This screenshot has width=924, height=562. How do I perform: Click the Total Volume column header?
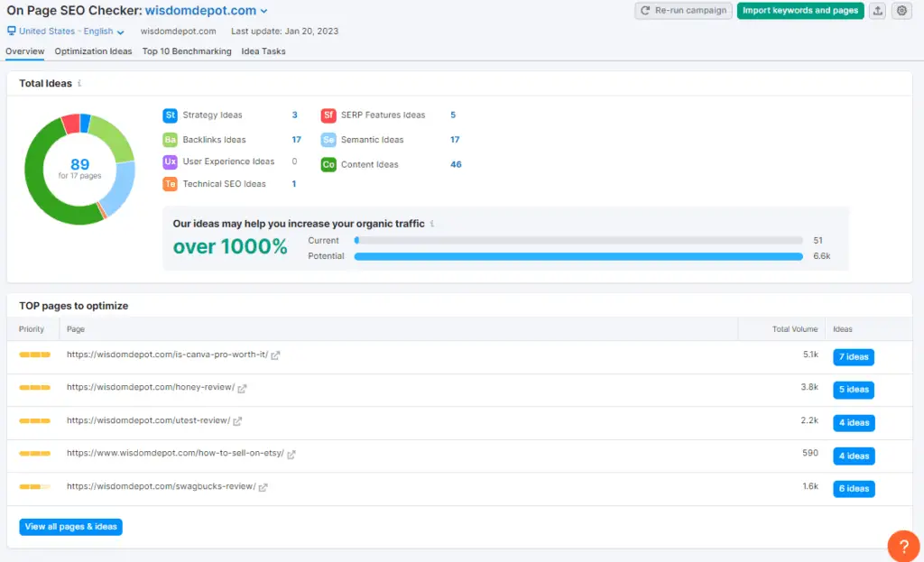(795, 329)
